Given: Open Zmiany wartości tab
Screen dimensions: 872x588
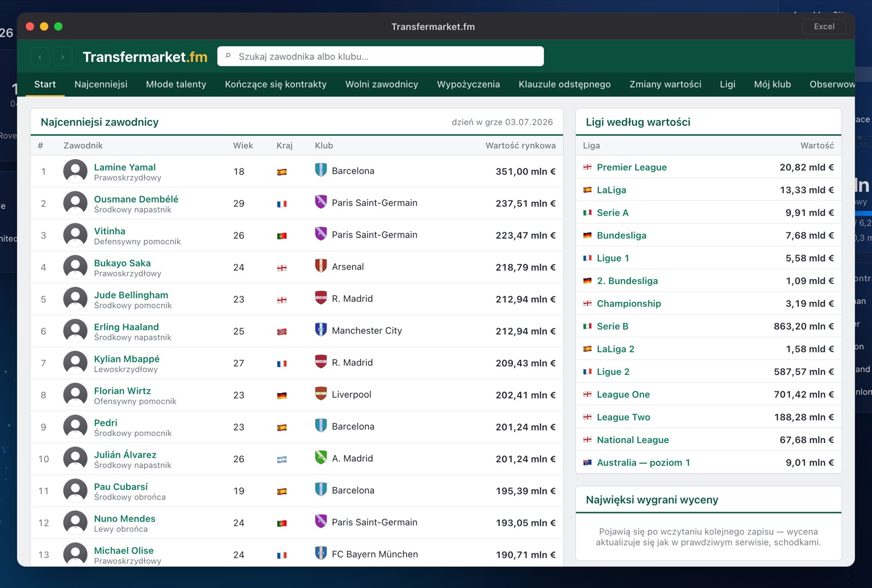Looking at the screenshot, I should [x=665, y=84].
